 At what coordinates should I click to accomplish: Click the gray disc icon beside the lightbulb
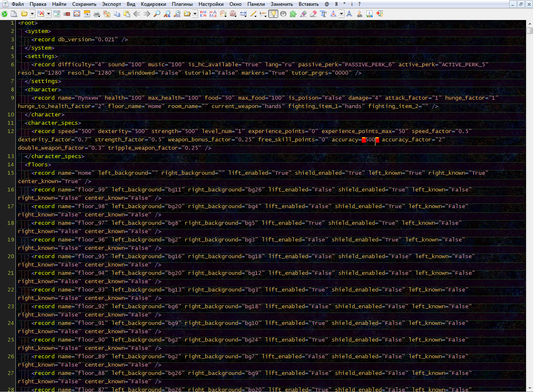283,14
